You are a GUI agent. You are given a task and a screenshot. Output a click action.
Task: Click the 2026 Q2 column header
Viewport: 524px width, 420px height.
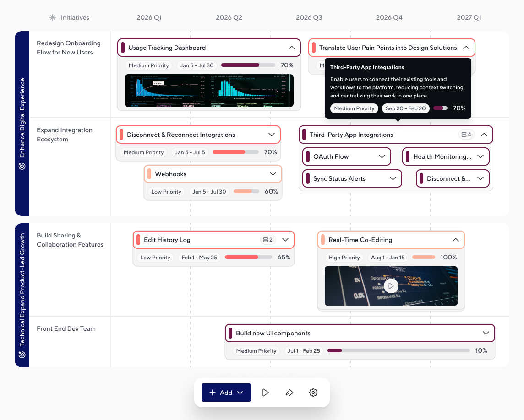coord(229,17)
